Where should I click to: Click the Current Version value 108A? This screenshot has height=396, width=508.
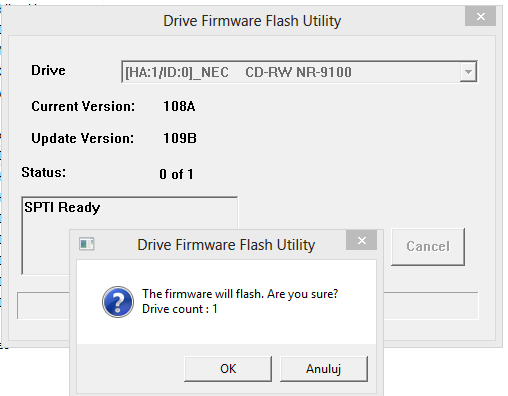pos(179,106)
